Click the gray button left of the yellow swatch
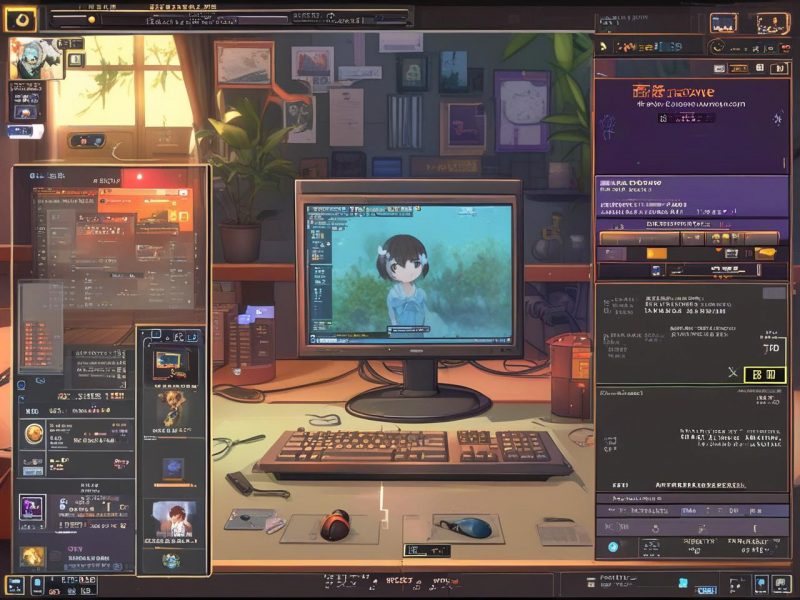The image size is (800, 600). tap(612, 253)
